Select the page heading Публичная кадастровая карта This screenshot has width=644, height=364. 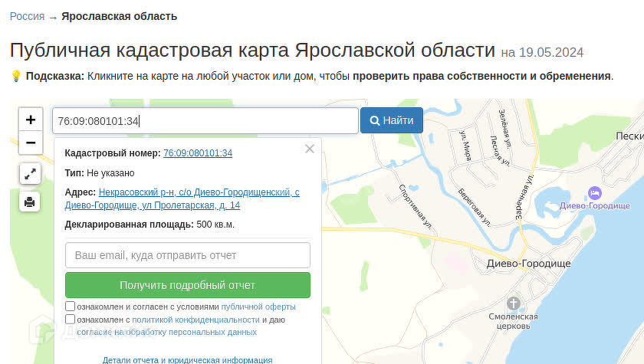(x=252, y=50)
